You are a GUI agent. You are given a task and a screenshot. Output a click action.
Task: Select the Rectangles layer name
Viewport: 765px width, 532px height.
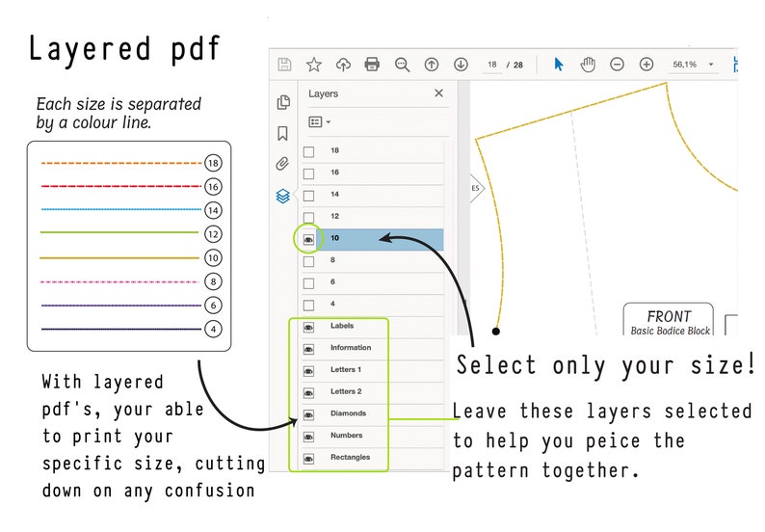point(350,458)
